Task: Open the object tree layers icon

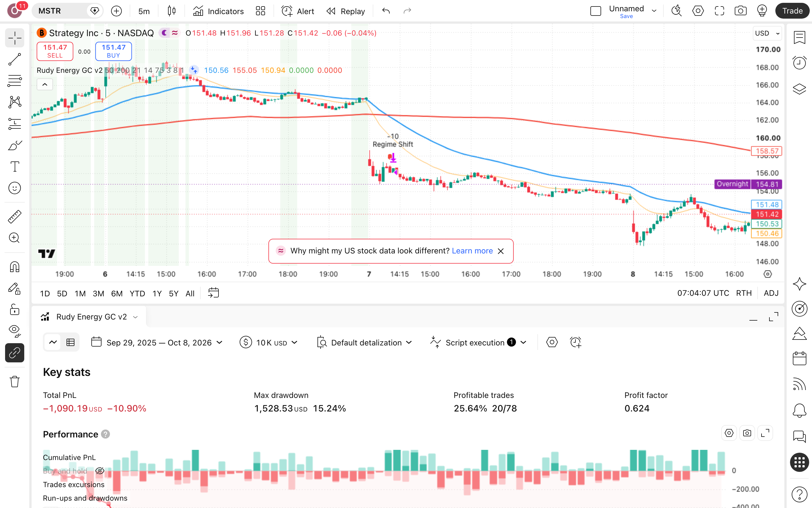Action: point(800,89)
